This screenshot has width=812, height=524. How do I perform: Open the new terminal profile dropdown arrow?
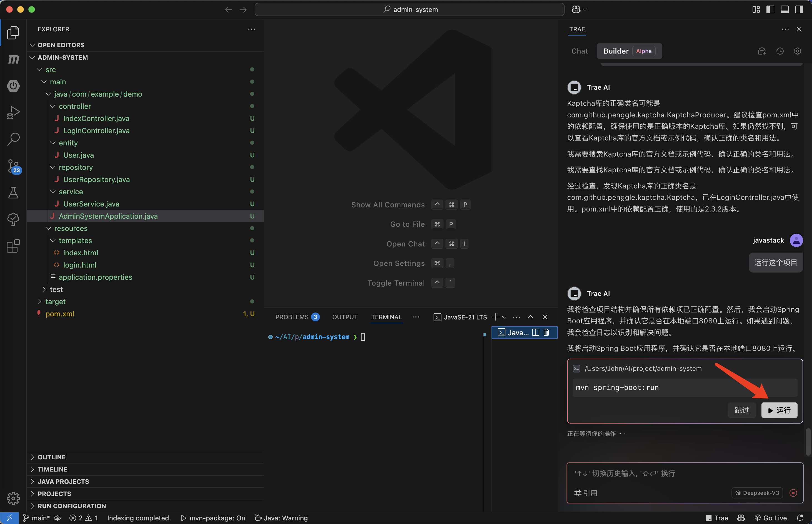coord(504,317)
